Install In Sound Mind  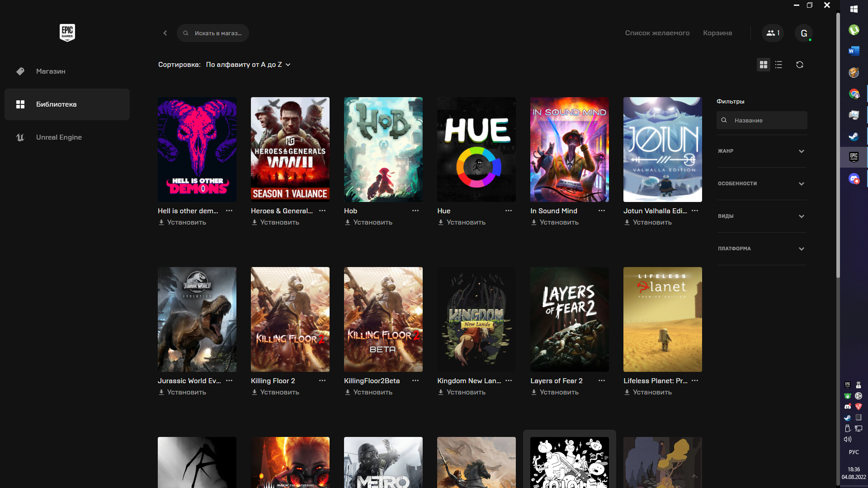[555, 222]
